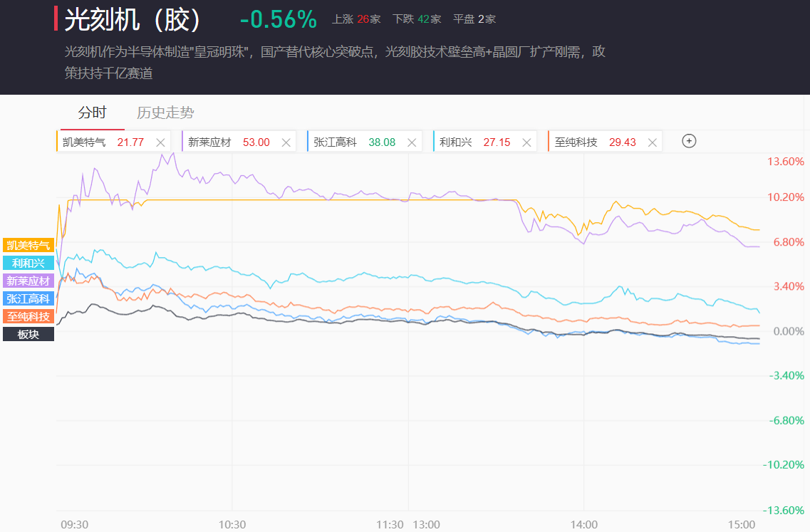The width and height of the screenshot is (810, 532).
Task: Click the 光刻机（胶） sector title
Action: tap(133, 20)
